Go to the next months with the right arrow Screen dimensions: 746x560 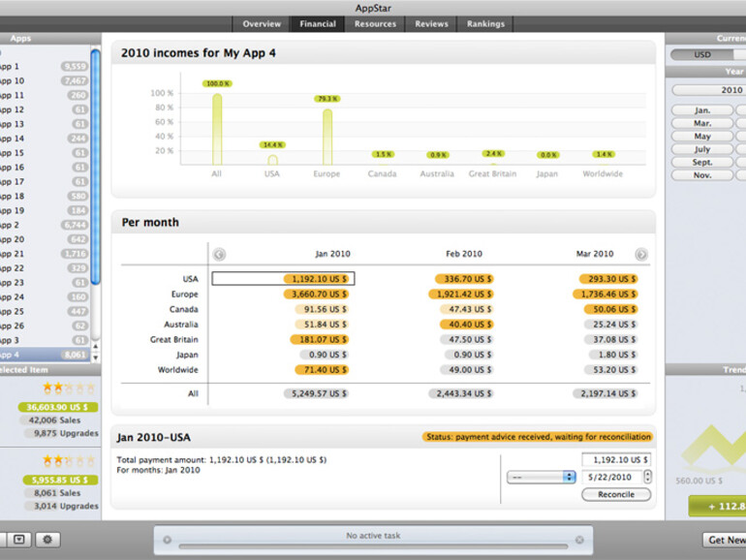640,254
